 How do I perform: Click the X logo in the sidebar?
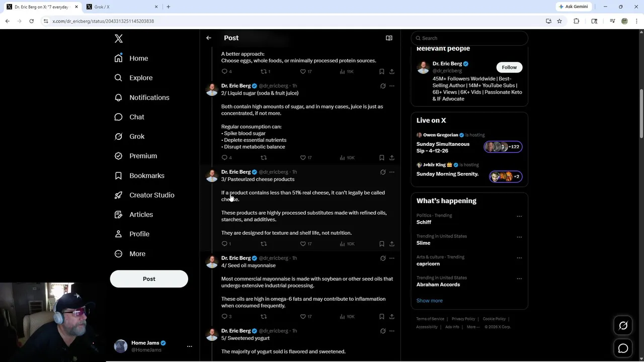coord(119,39)
